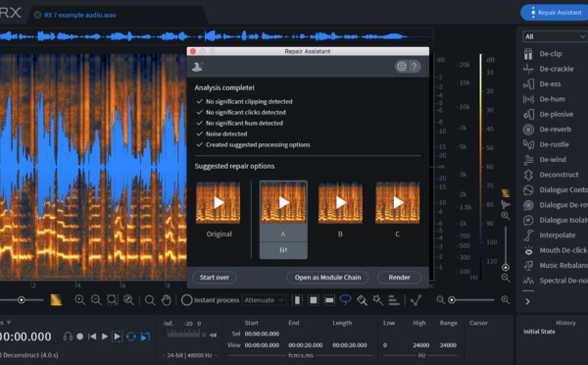Screen dimensions: 588x365
Task: Click the Repair Assistant button
Action: click(x=555, y=13)
